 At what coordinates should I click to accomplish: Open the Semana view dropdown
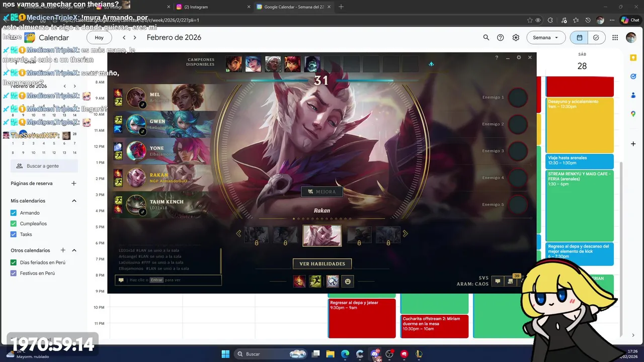coord(546,38)
